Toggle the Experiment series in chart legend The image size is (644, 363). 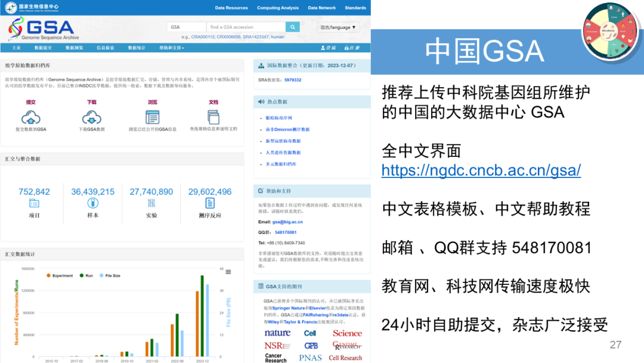tap(60, 275)
